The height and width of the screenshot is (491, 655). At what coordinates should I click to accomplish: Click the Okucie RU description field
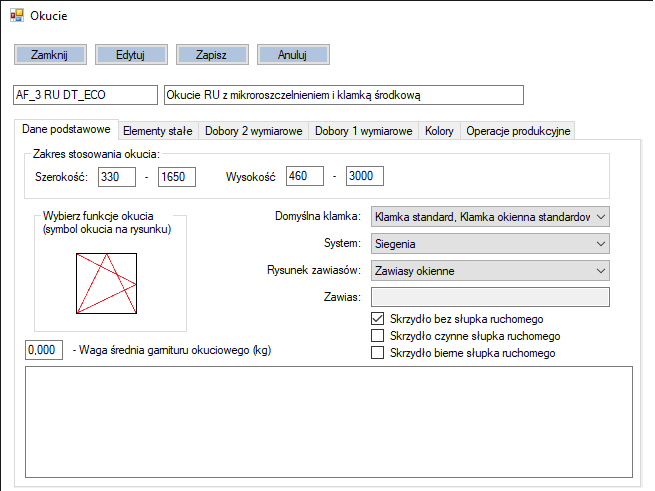click(343, 95)
